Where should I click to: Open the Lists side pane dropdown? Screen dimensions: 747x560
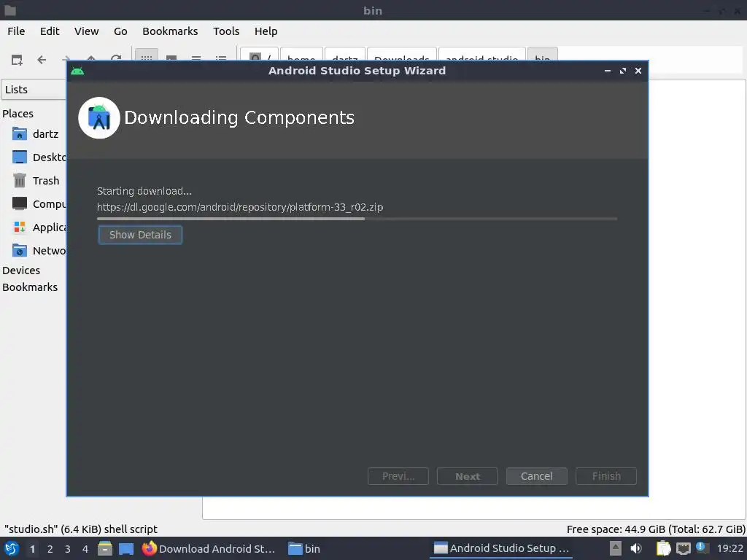(34, 90)
